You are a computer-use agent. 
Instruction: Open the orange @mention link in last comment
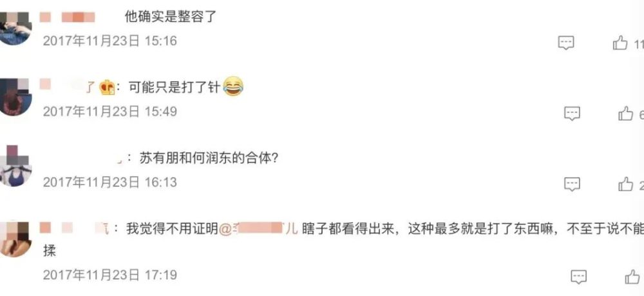pyautogui.click(x=258, y=228)
